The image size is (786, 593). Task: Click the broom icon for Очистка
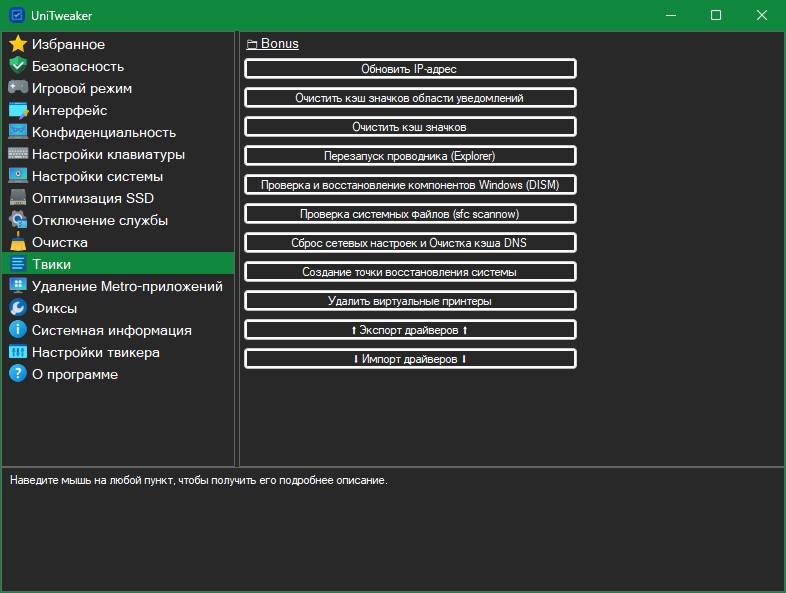(x=17, y=242)
